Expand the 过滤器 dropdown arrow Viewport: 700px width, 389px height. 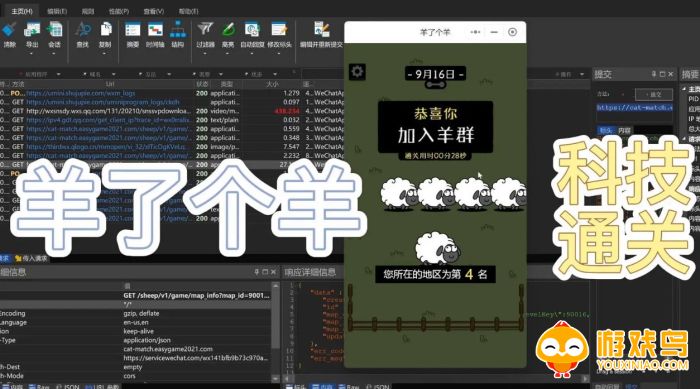point(205,54)
